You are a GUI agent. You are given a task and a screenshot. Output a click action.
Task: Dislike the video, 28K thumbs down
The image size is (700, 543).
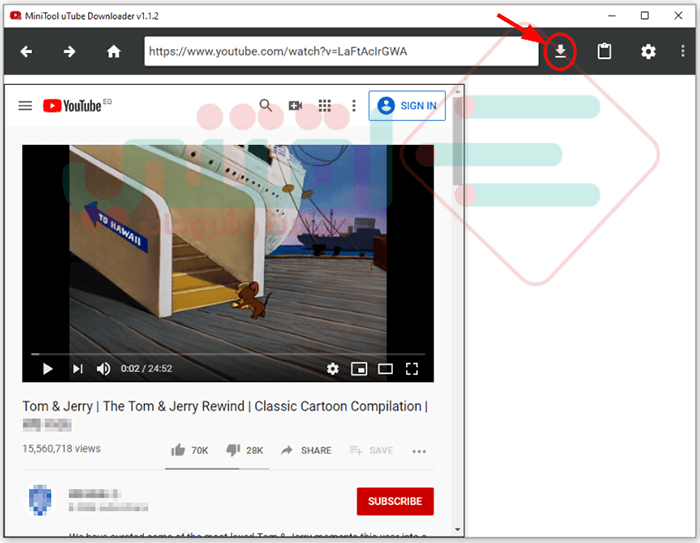[x=245, y=450]
